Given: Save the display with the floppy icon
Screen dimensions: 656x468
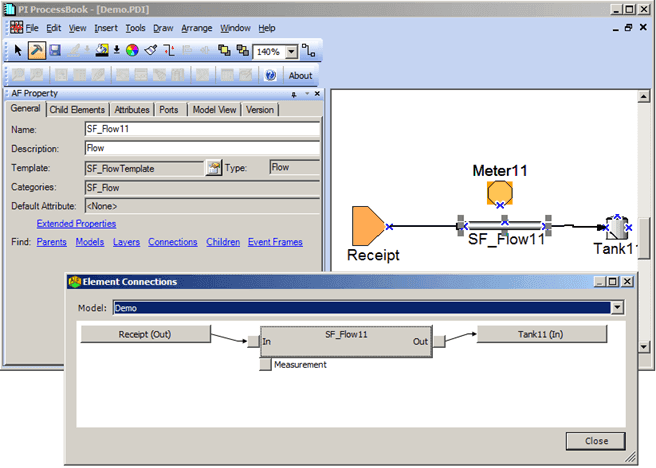Looking at the screenshot, I should pyautogui.click(x=55, y=51).
